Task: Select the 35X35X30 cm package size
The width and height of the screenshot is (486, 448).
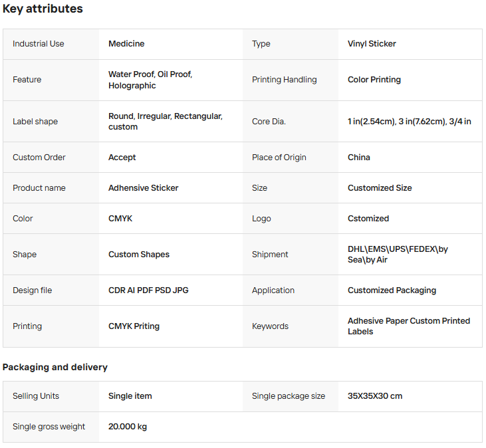Action: tap(375, 396)
